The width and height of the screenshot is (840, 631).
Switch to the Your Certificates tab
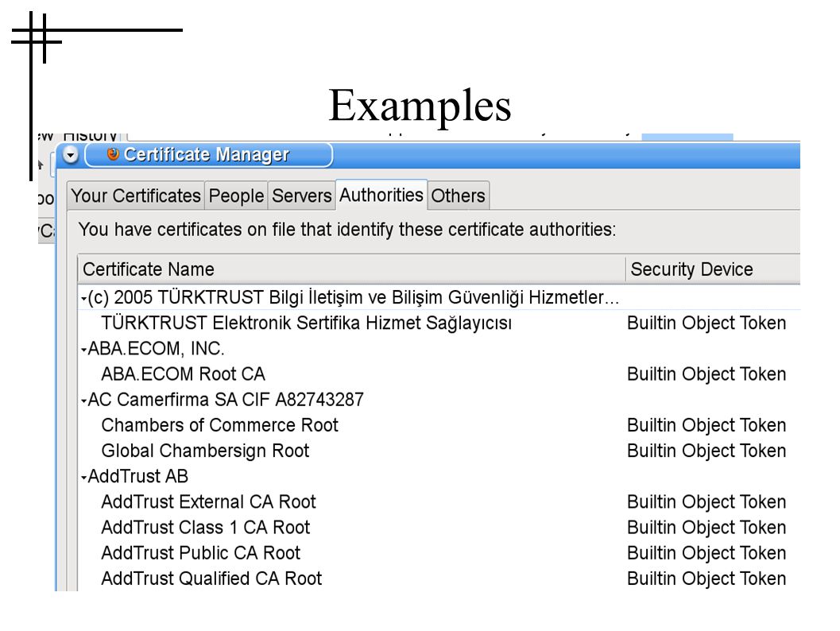pos(136,195)
